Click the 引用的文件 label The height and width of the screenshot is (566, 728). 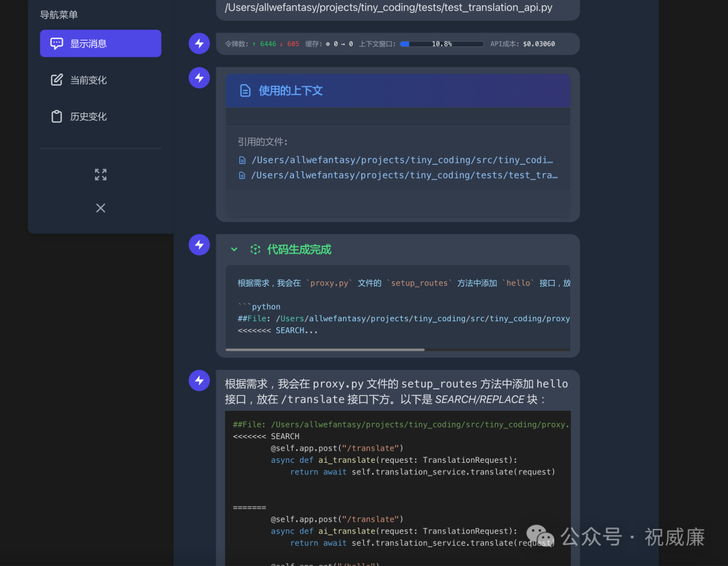(x=263, y=142)
